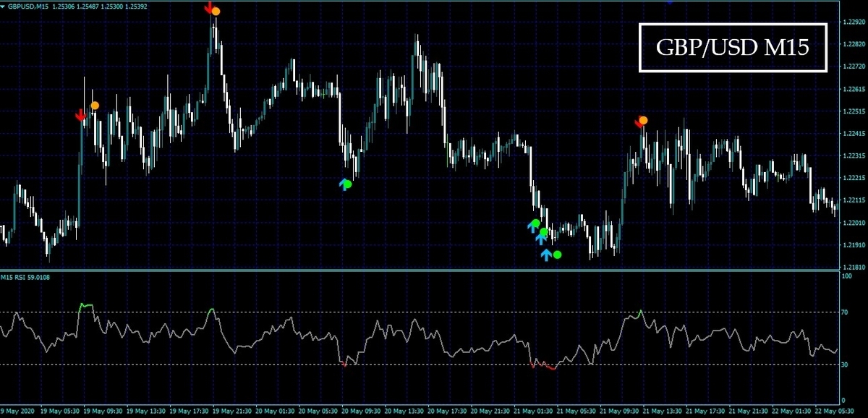
Task: Click the 1.22820 price axis label
Action: [x=854, y=45]
